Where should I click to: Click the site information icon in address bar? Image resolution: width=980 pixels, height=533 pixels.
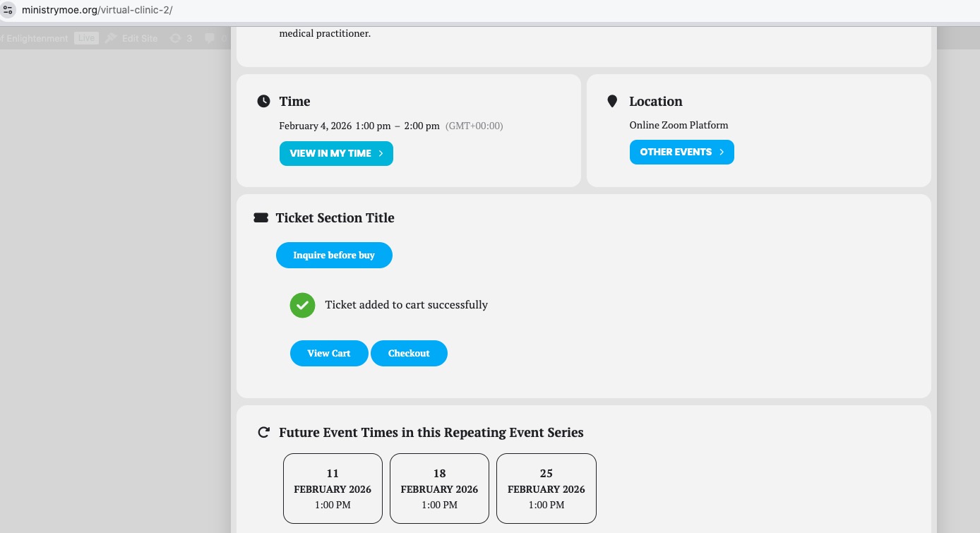tap(8, 11)
